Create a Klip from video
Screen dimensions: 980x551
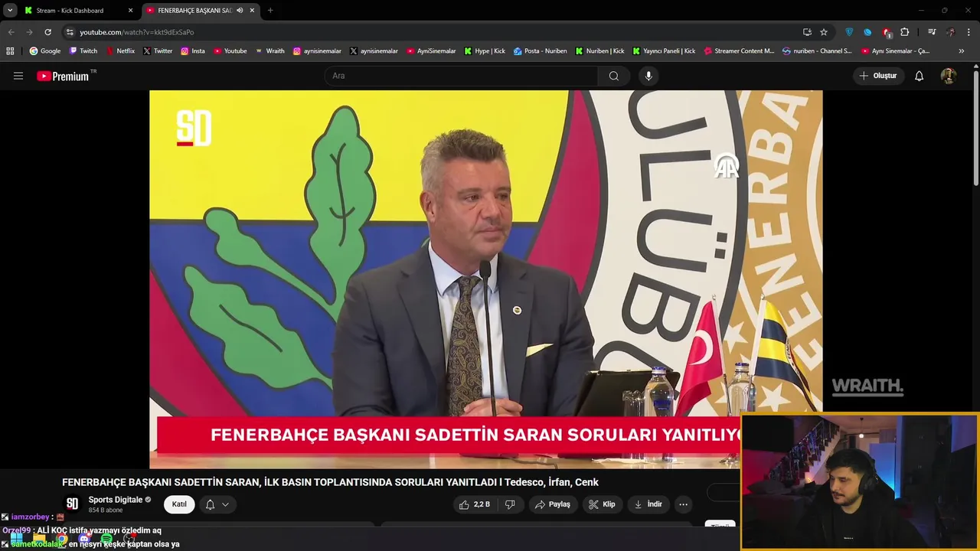(601, 504)
